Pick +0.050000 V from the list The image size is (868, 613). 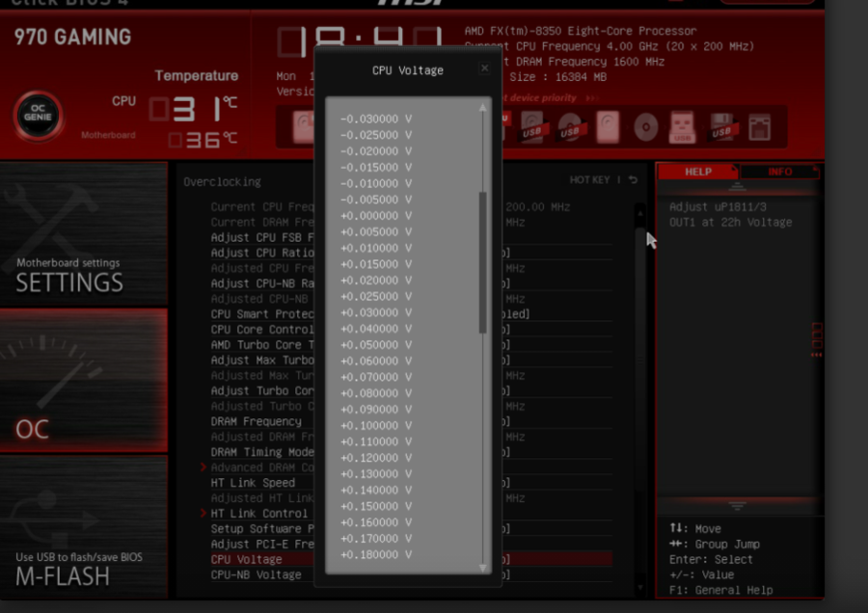click(x=376, y=345)
